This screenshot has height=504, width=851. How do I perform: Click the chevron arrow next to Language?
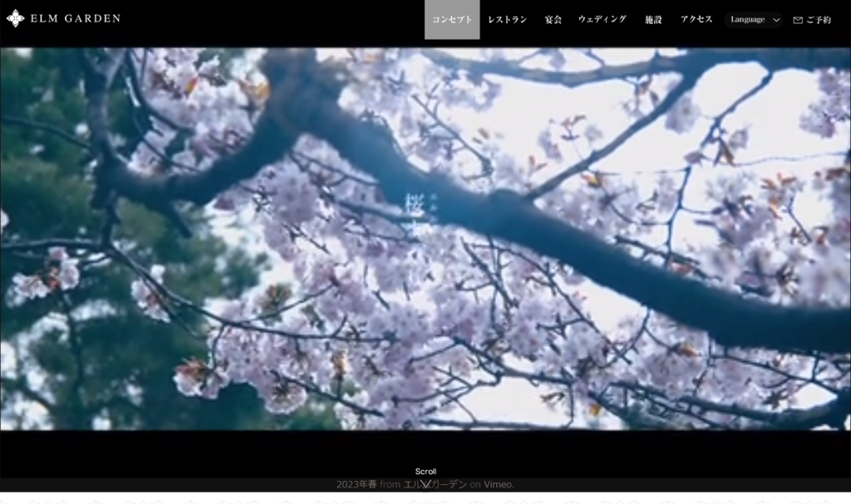tap(776, 20)
